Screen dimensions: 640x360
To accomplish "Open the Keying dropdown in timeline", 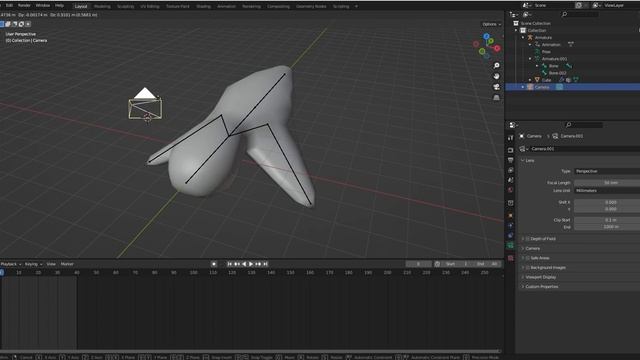I will (x=33, y=264).
